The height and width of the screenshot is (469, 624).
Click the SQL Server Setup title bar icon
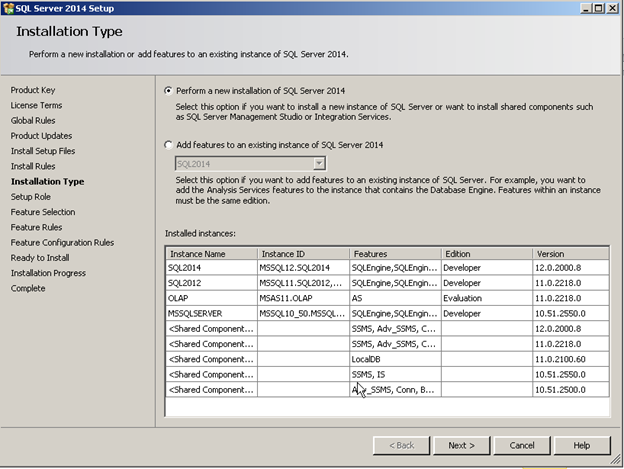[8, 8]
